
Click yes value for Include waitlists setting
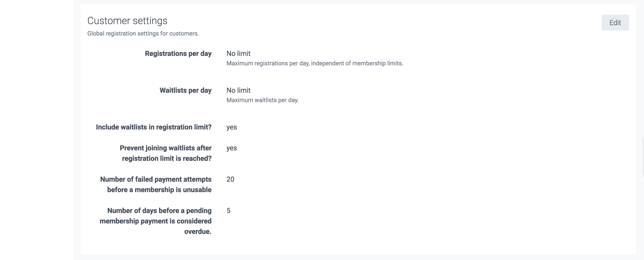tap(231, 127)
